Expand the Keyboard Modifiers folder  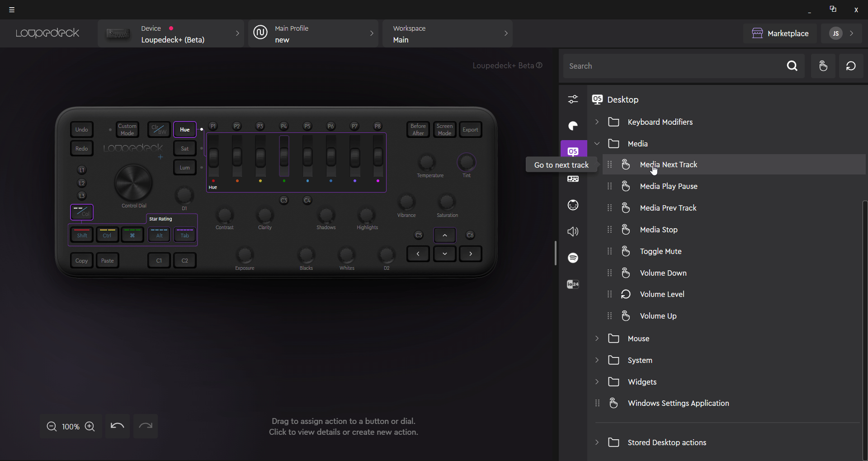(x=597, y=122)
